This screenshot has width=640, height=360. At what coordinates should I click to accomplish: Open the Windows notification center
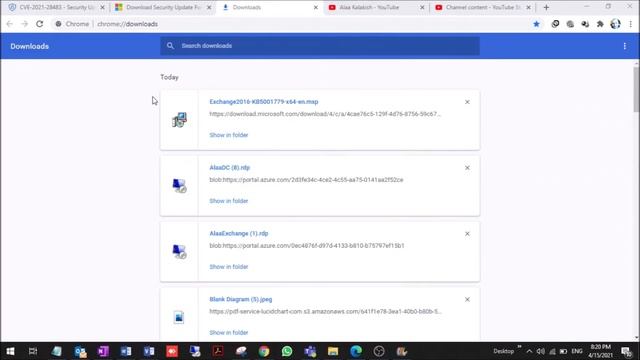[627, 351]
